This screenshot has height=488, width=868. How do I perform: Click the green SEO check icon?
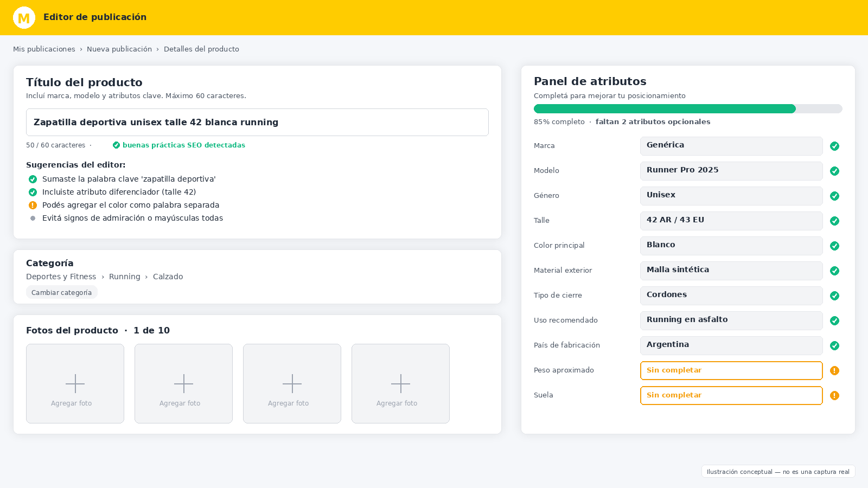pos(116,145)
